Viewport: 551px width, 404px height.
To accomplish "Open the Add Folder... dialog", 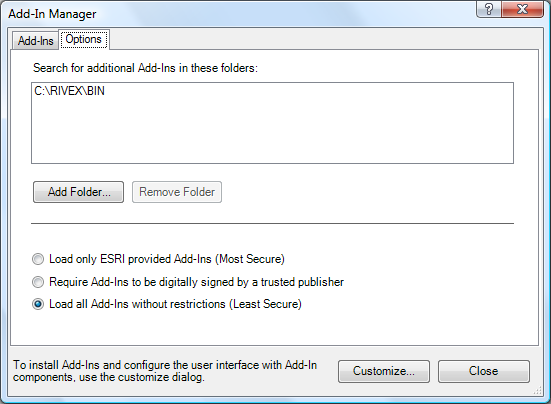I will point(78,192).
